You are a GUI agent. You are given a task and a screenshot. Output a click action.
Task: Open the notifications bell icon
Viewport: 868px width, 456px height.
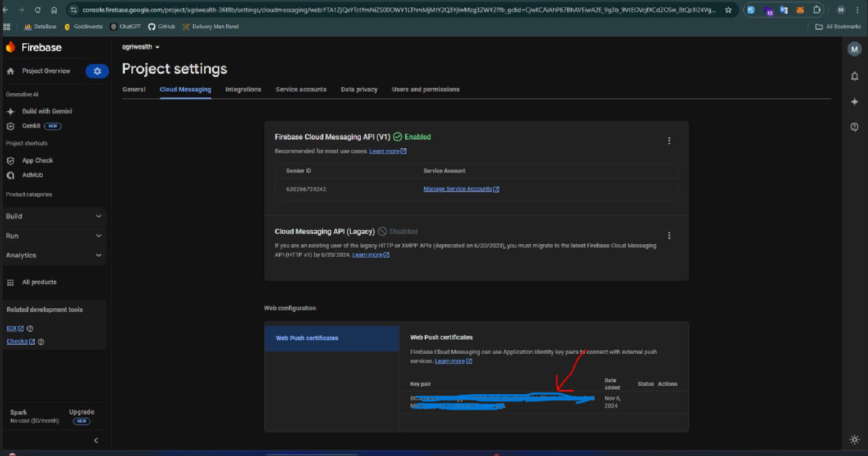(855, 76)
